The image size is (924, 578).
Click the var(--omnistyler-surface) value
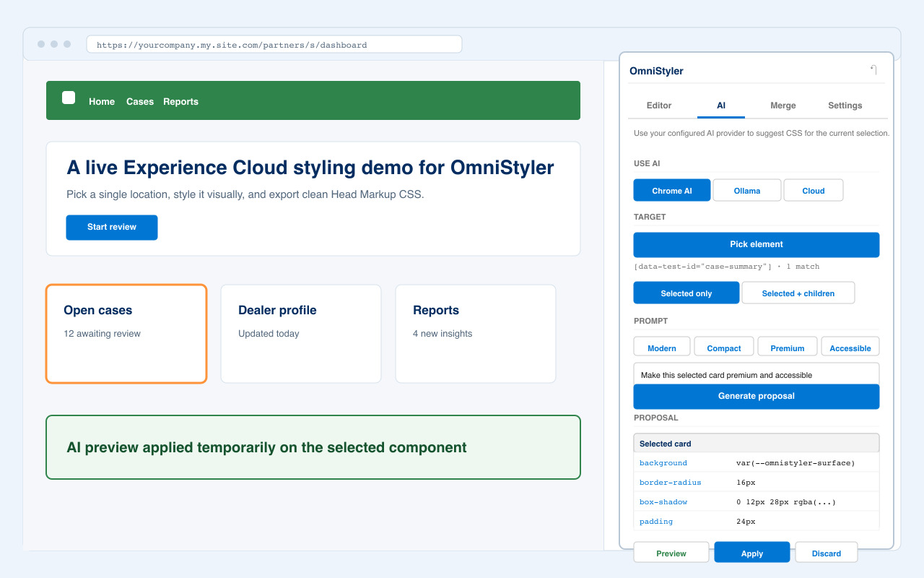click(x=796, y=463)
